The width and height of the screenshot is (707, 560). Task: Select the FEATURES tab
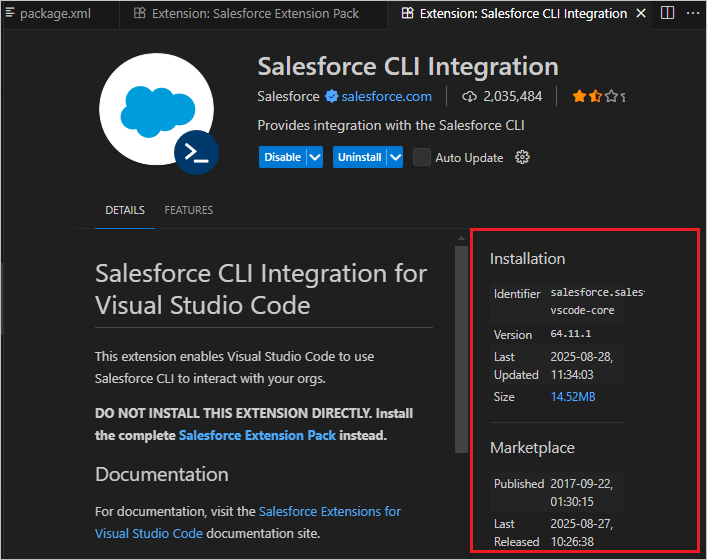(x=188, y=211)
